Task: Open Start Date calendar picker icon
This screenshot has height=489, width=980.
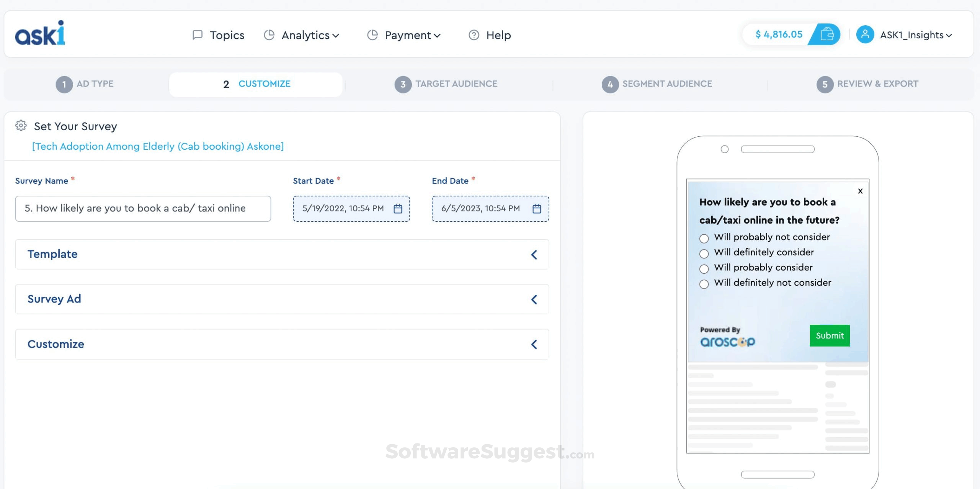Action: pos(398,209)
